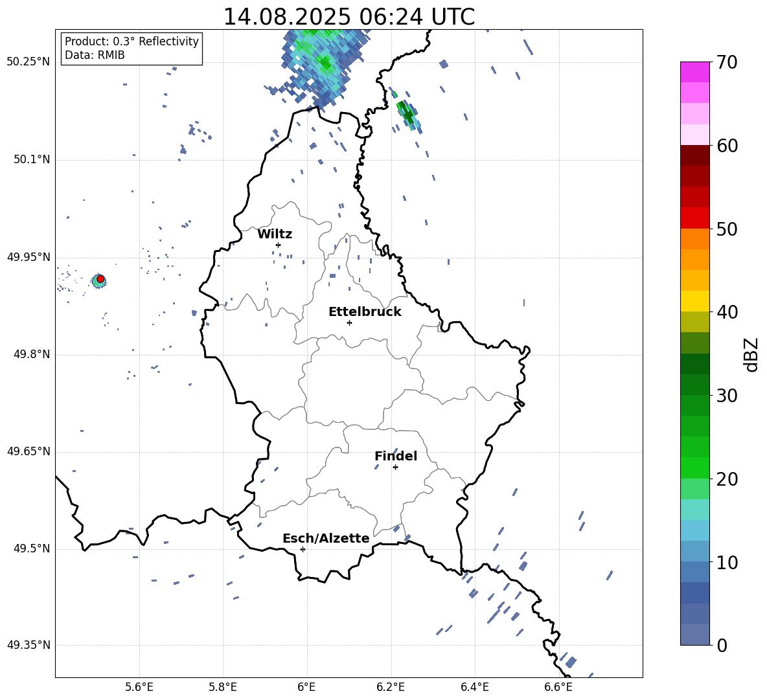Click the 60 tick on the colorbar
The height and width of the screenshot is (700, 767).
[727, 146]
